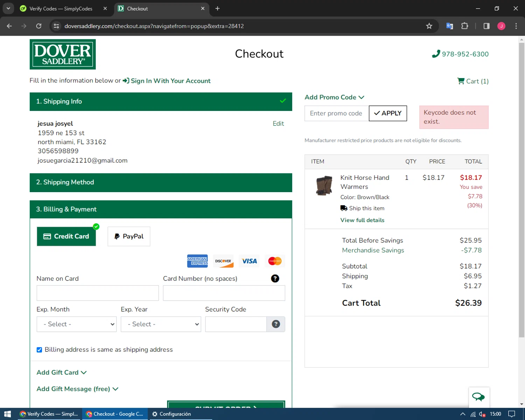The height and width of the screenshot is (420, 525).
Task: Open the tab search dropdown arrow
Action: [8, 8]
